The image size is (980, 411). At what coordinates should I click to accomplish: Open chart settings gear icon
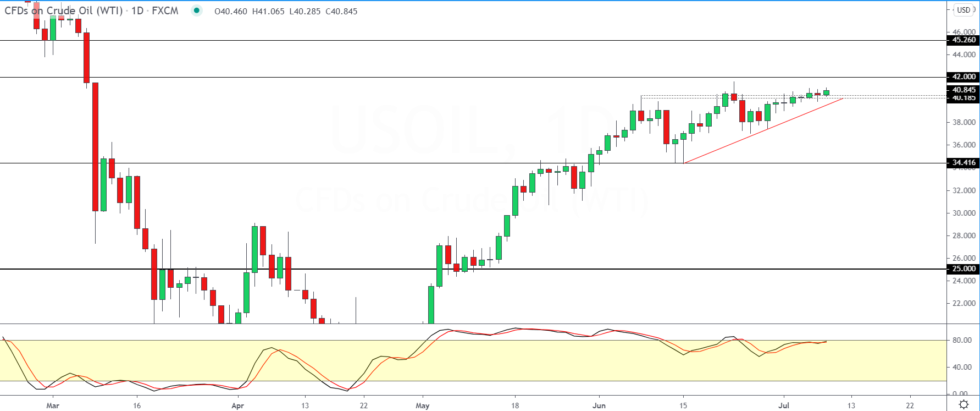pos(964,404)
